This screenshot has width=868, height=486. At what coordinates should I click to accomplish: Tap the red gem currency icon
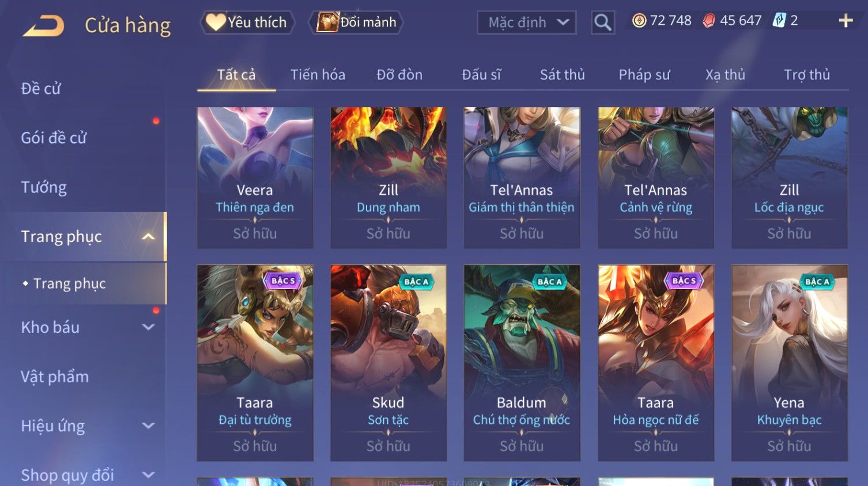[709, 21]
